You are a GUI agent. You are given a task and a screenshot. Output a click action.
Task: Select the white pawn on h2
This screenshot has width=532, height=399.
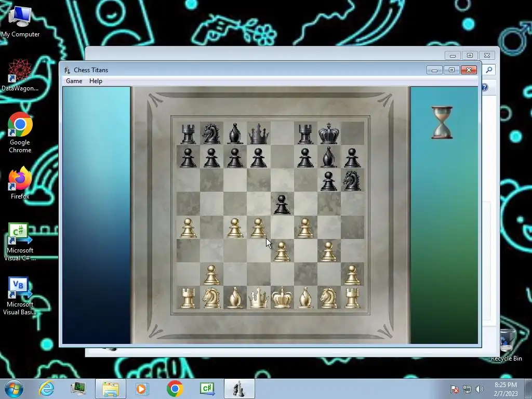[x=352, y=275]
